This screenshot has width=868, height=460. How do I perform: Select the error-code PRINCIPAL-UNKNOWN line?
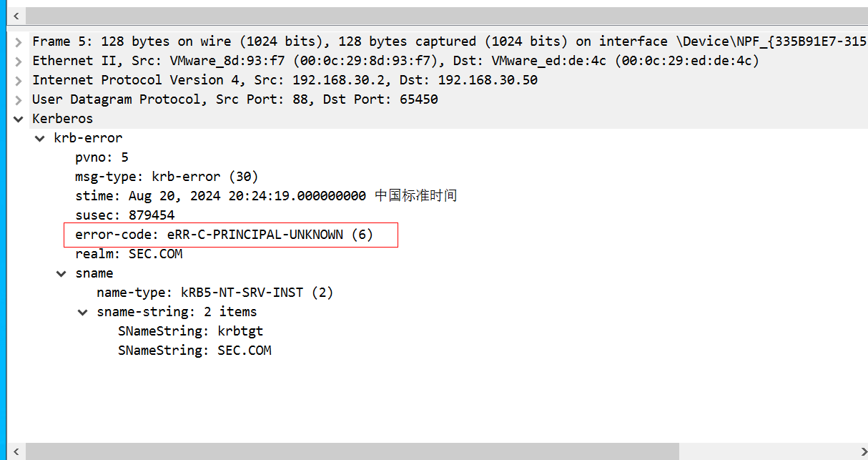224,235
